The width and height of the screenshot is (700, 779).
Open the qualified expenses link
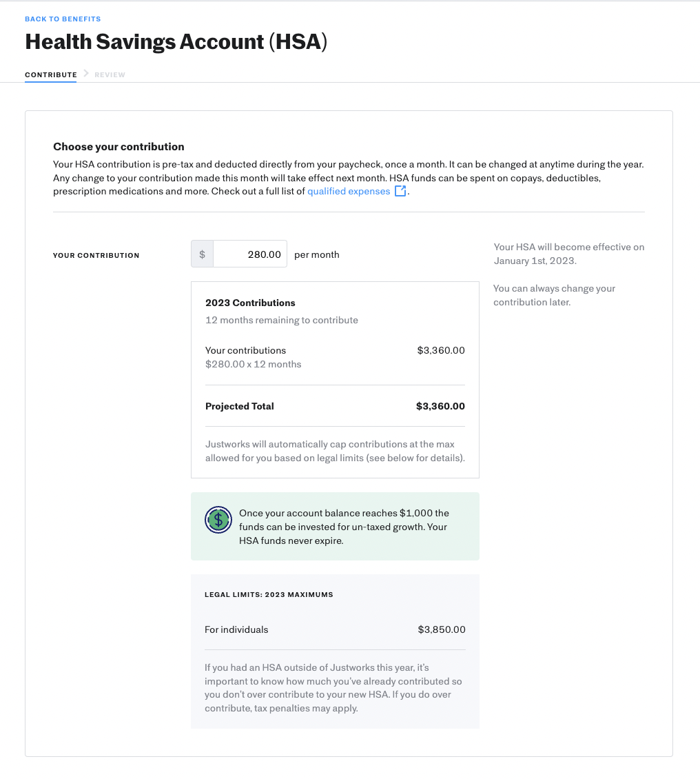point(349,191)
